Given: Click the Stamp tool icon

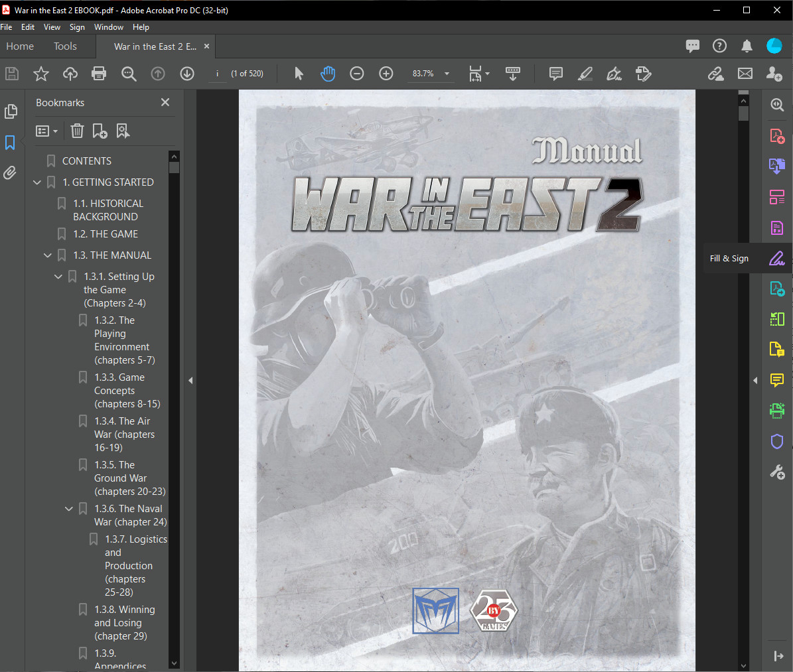Looking at the screenshot, I should pos(643,74).
